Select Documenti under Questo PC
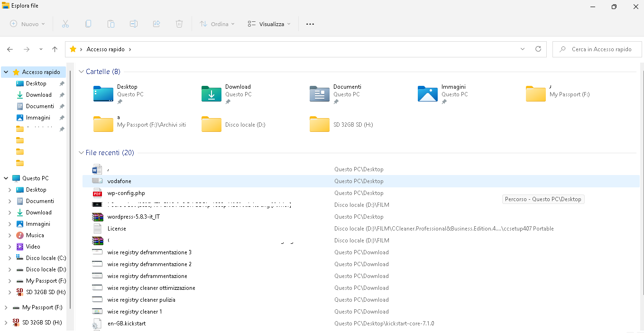Screen dimensions: 644x333 click(40, 201)
